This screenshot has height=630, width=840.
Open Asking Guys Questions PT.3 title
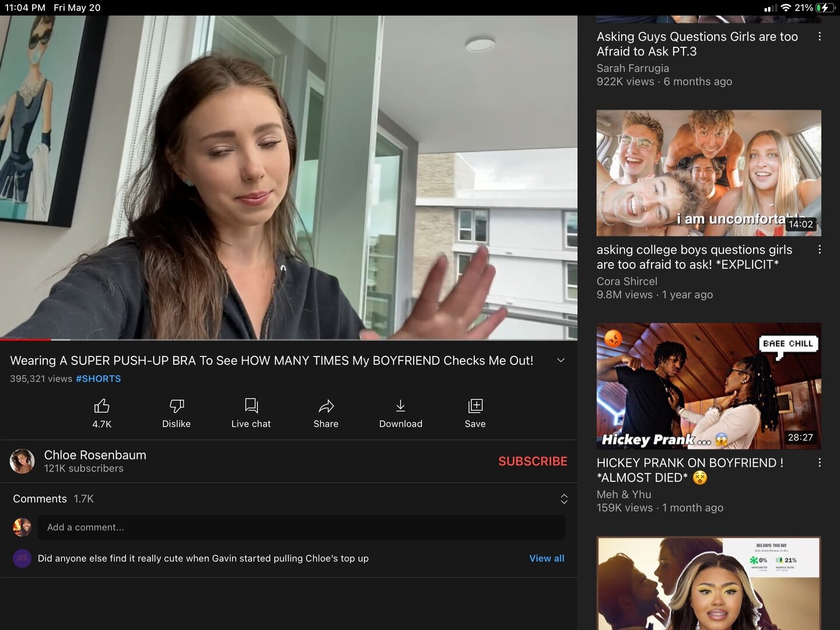pyautogui.click(x=697, y=44)
